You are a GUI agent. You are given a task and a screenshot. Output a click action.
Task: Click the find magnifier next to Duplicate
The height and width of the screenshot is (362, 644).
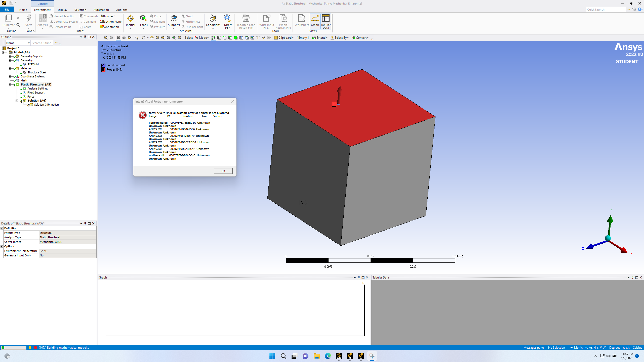click(18, 25)
